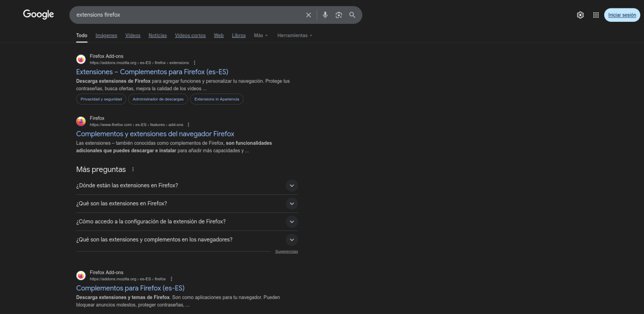644x314 pixels.
Task: Click the Google logo
Action: coord(39,14)
